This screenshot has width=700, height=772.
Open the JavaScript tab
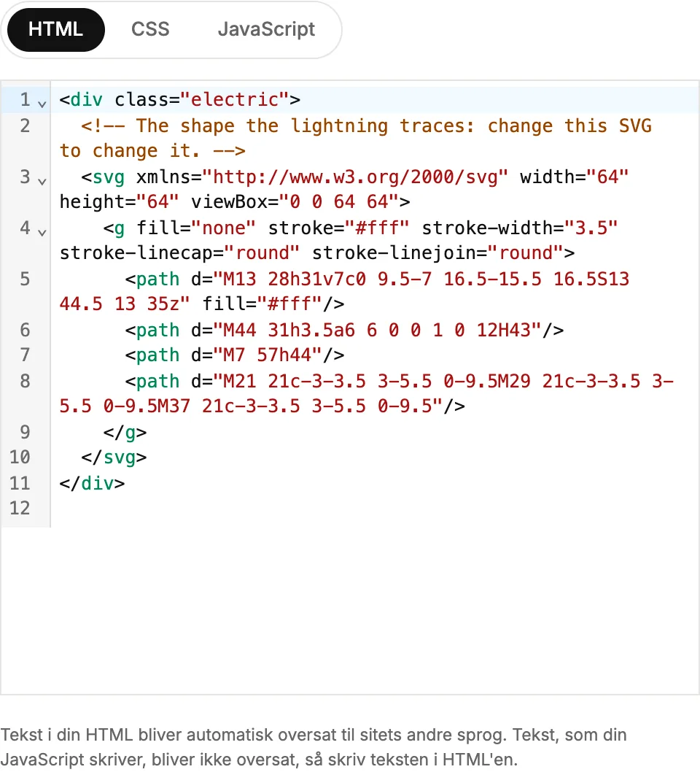[x=266, y=29]
